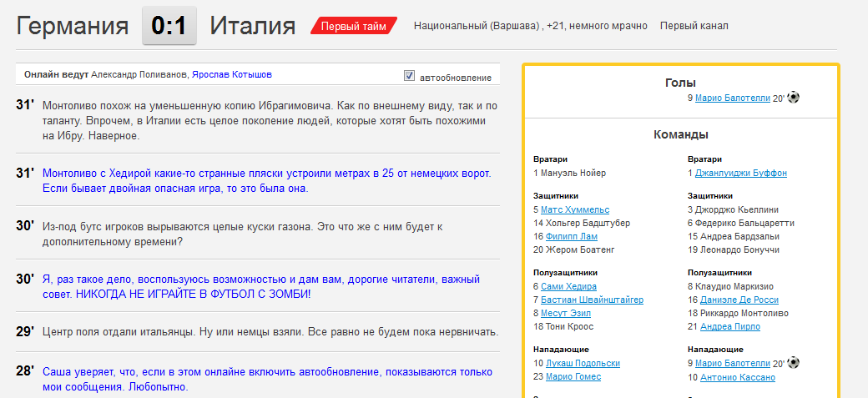Click the Команды section heading
This screenshot has width=868, height=398.
click(680, 134)
